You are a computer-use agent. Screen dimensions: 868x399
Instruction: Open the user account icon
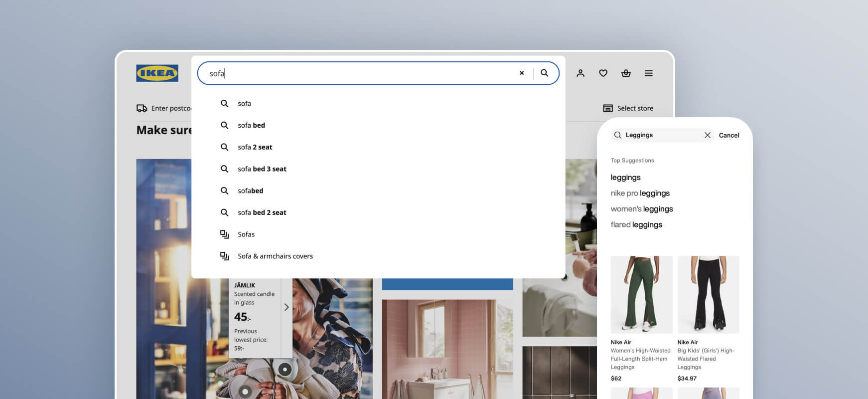tap(580, 73)
